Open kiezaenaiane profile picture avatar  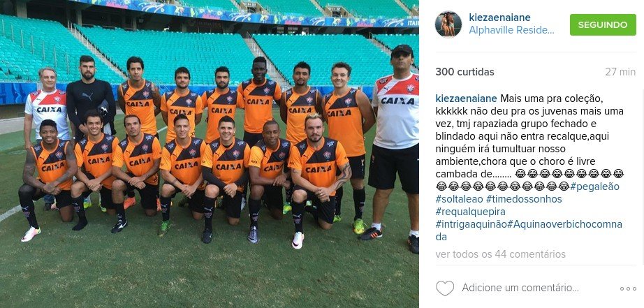pyautogui.click(x=448, y=24)
